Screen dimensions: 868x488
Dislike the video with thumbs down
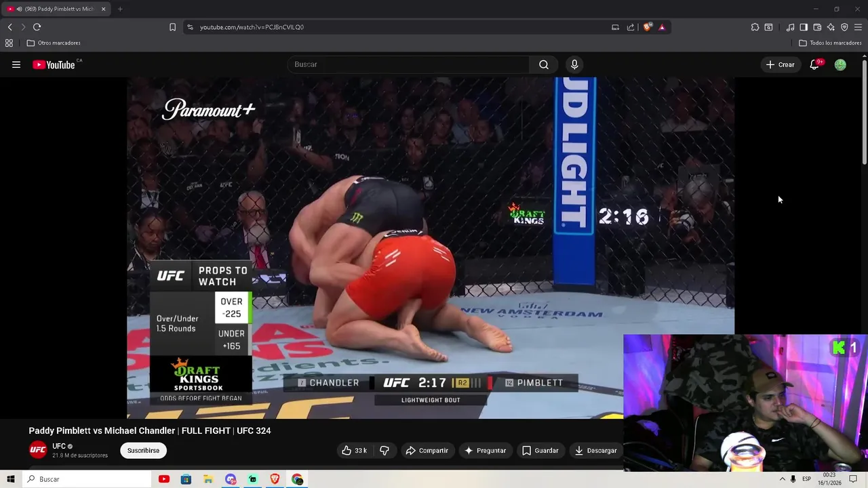click(384, 450)
